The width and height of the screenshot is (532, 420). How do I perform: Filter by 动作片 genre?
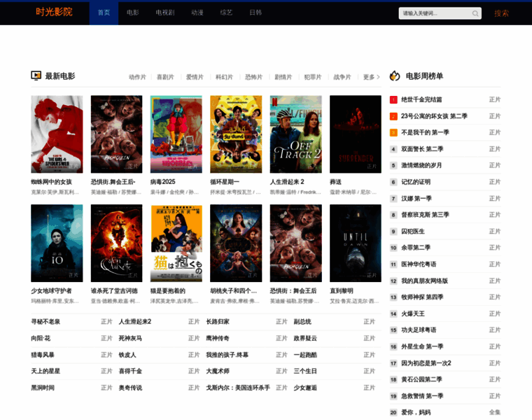pyautogui.click(x=137, y=77)
